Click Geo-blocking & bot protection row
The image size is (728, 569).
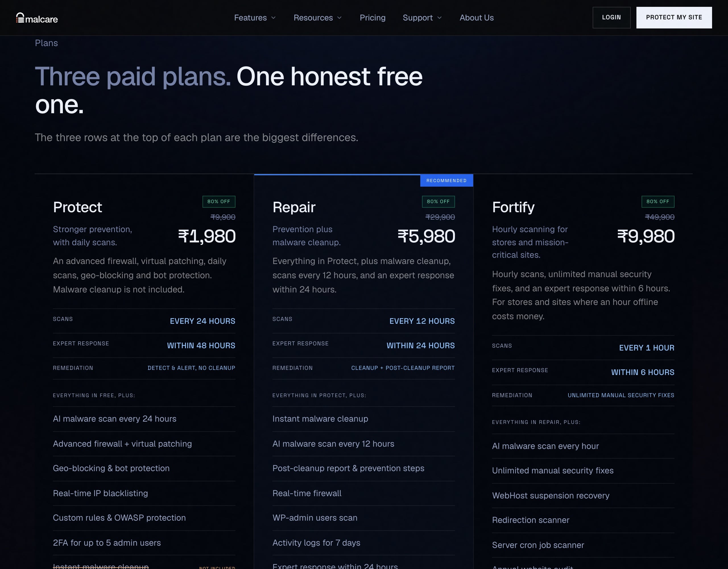pyautogui.click(x=144, y=468)
